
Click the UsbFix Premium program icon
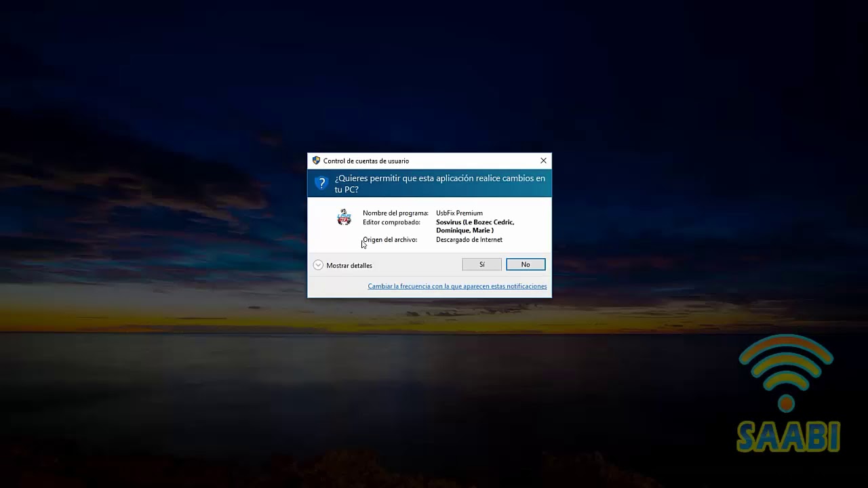pyautogui.click(x=344, y=217)
